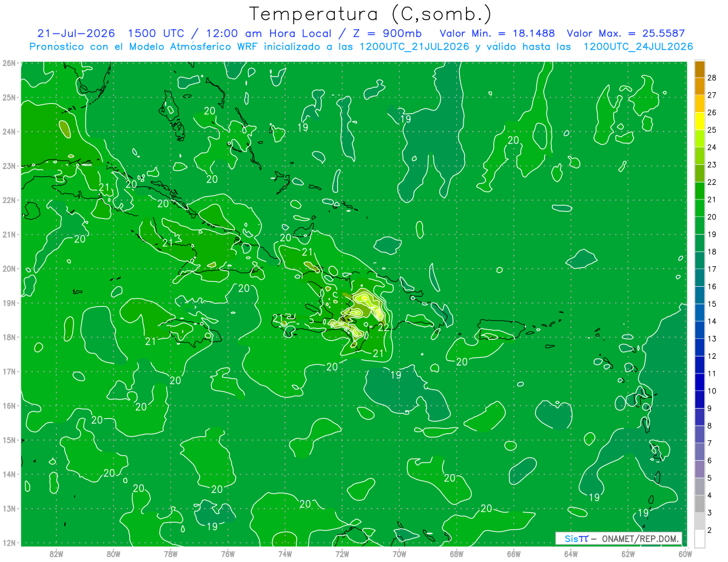Click the yellow color bar segment between 25 and 26

tap(699, 121)
